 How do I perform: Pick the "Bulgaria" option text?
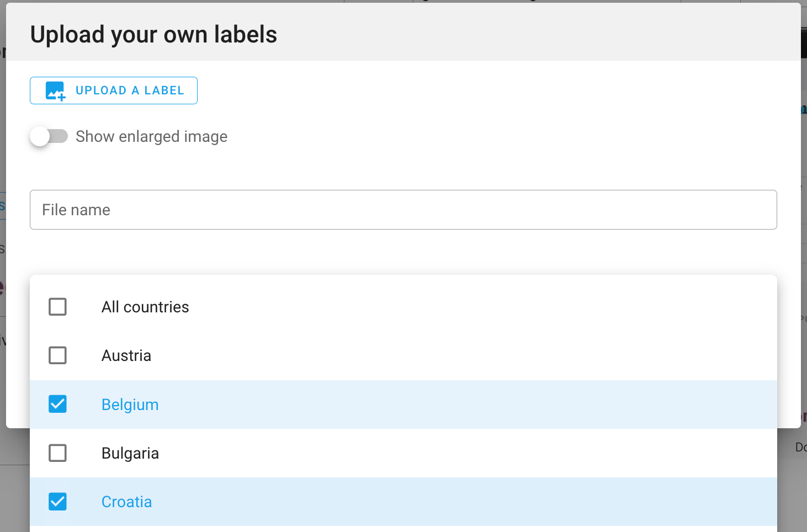point(130,453)
